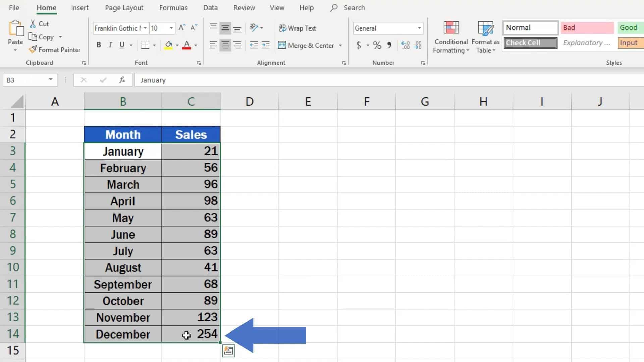Apply the Wrap Text command
This screenshot has width=644, height=362.
[298, 28]
